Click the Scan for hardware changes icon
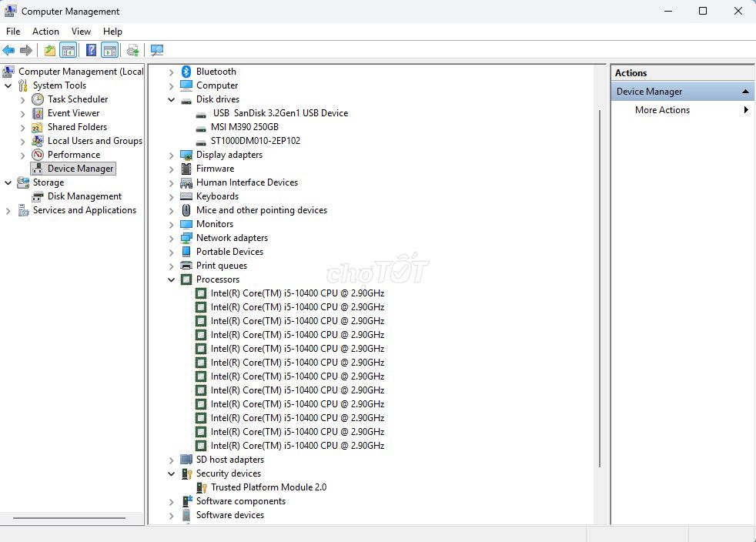 click(157, 51)
